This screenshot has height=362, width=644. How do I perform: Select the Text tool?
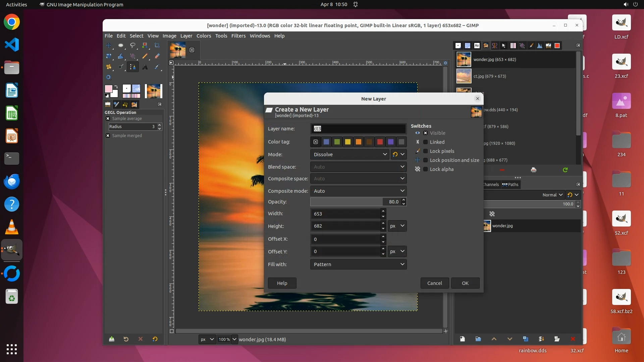[145, 67]
